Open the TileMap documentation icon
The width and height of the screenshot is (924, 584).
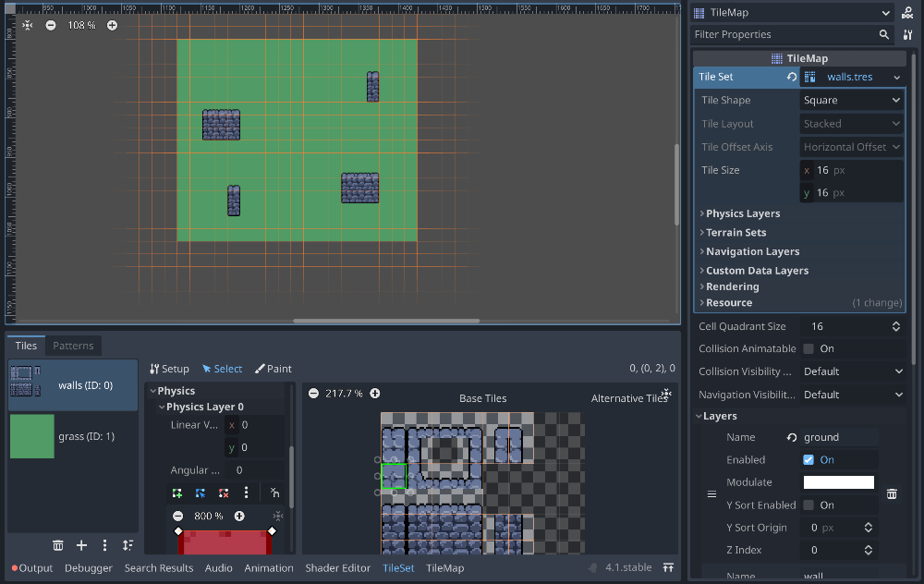[x=907, y=13]
